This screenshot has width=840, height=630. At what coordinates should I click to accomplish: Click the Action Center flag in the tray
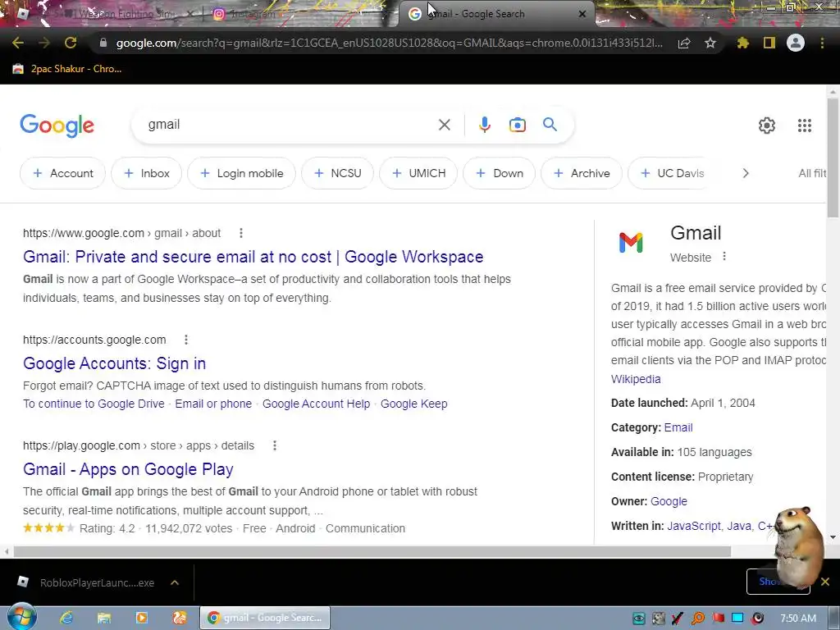pos(718,619)
